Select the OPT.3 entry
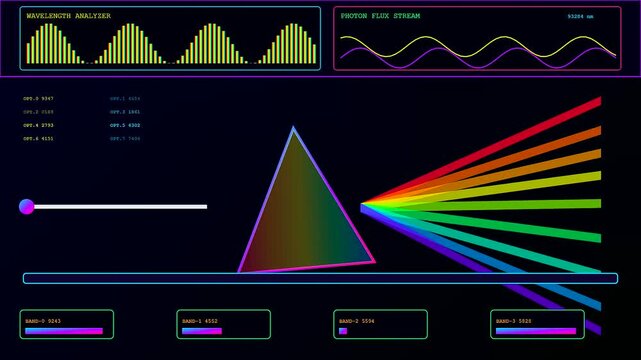The image size is (641, 360). click(x=125, y=112)
